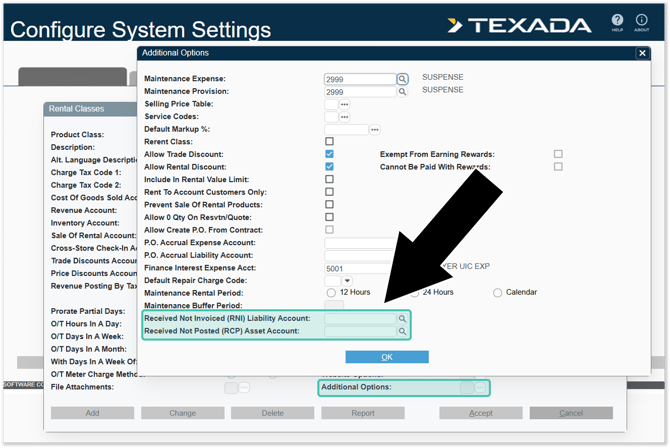
Task: Enable the Rerent Class checkbox
Action: tap(330, 142)
